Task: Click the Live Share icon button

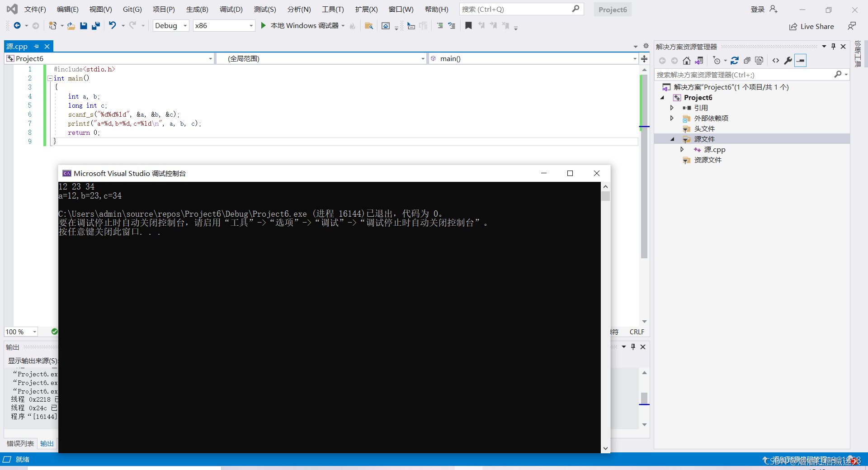Action: click(x=811, y=26)
